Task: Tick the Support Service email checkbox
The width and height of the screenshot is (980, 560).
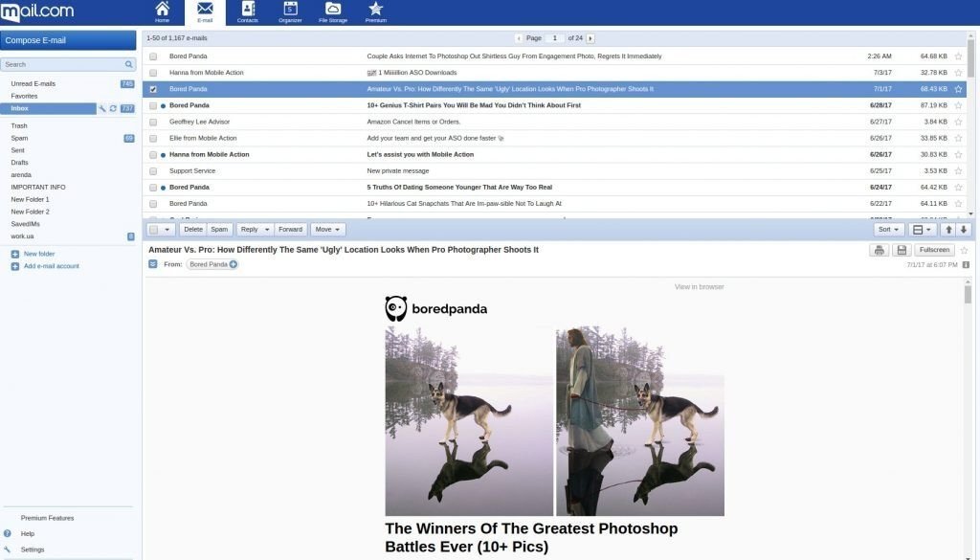Action: tap(153, 170)
